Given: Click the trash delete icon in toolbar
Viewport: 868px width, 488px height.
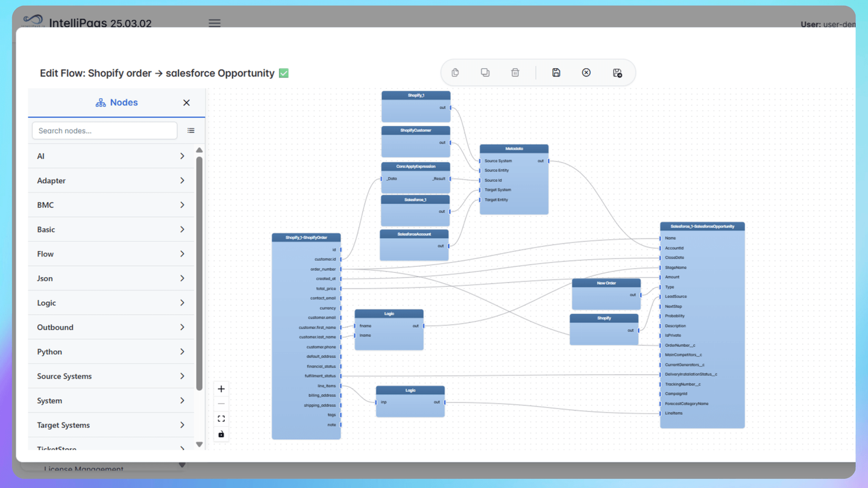Looking at the screenshot, I should point(515,73).
